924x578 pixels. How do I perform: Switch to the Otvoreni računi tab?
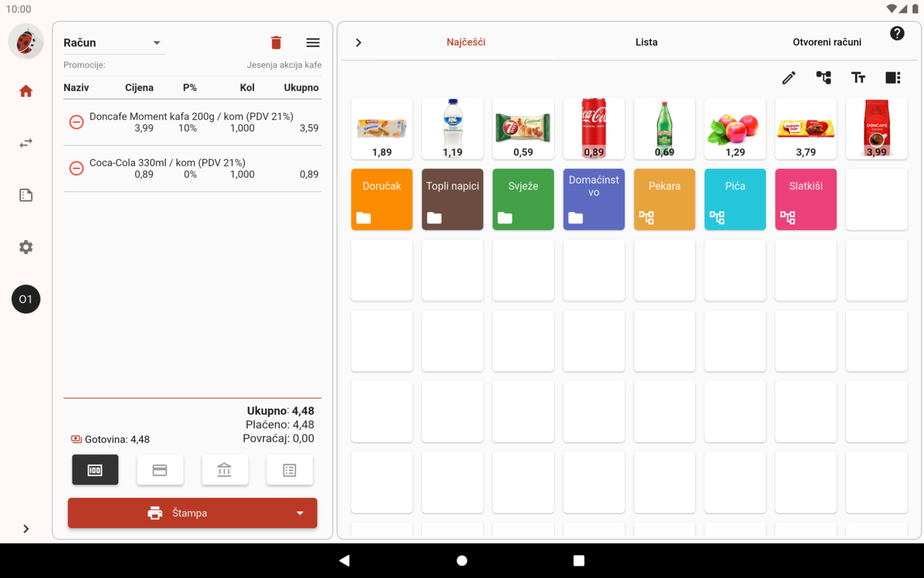(x=827, y=42)
